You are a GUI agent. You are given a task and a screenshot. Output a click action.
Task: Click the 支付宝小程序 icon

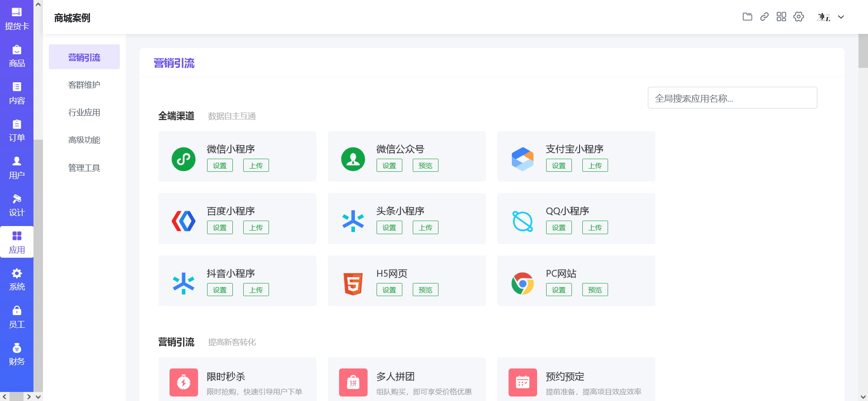click(x=523, y=159)
